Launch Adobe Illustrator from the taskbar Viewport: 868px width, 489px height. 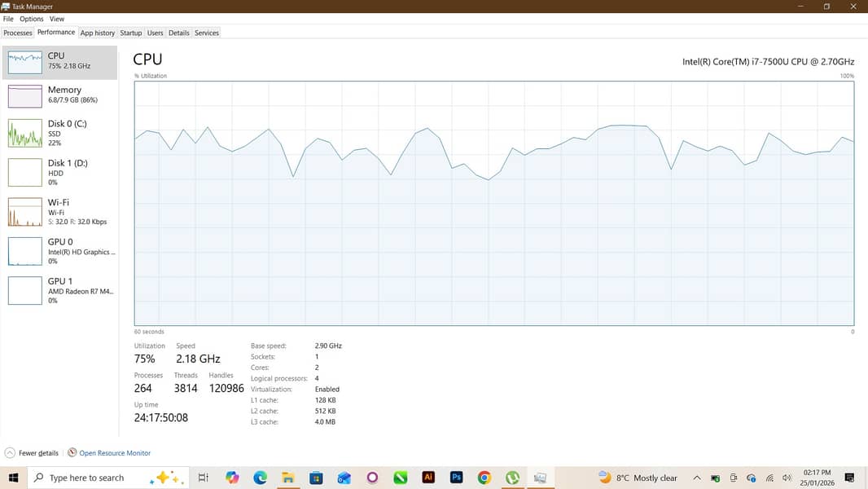pos(428,478)
